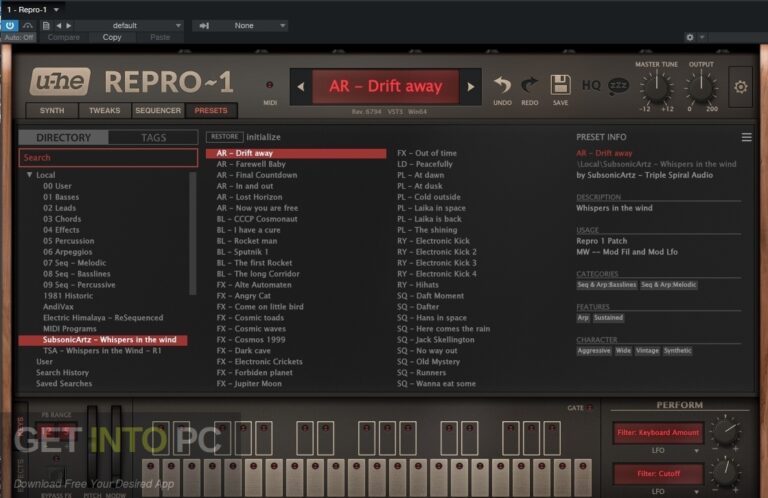The height and width of the screenshot is (498, 768).
Task: Open the settings gear in Repro-1
Action: pyautogui.click(x=740, y=87)
